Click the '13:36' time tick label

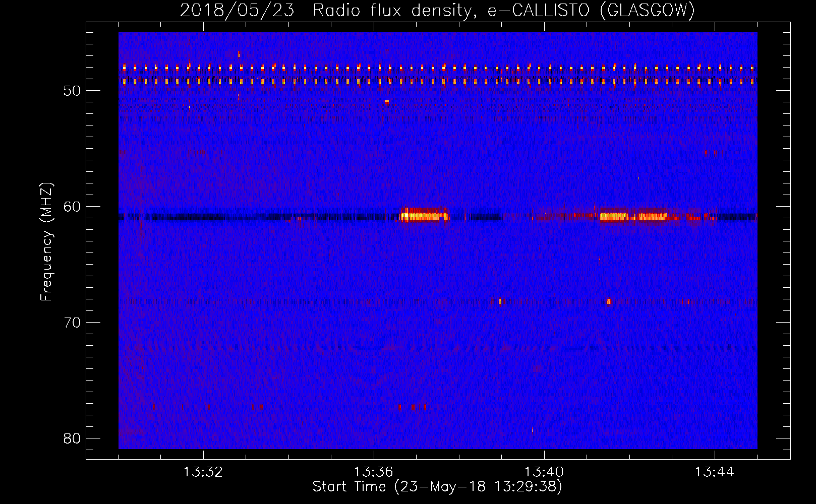pyautogui.click(x=374, y=472)
